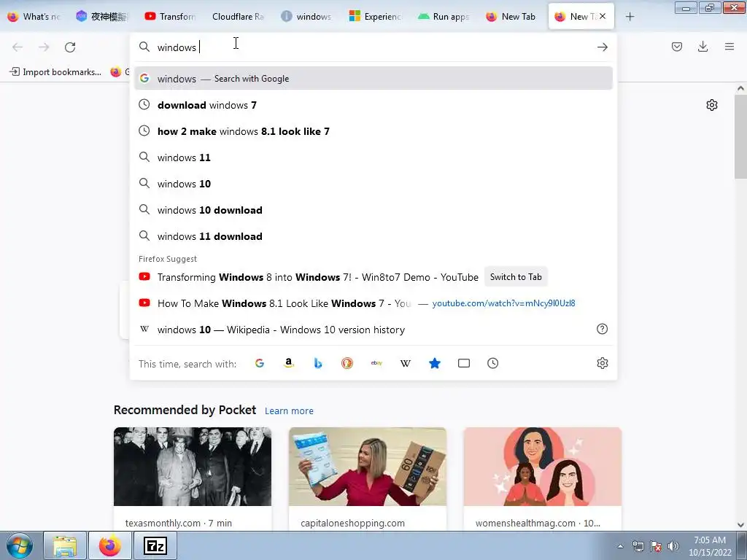Search this time with Bing icon

[318, 363]
